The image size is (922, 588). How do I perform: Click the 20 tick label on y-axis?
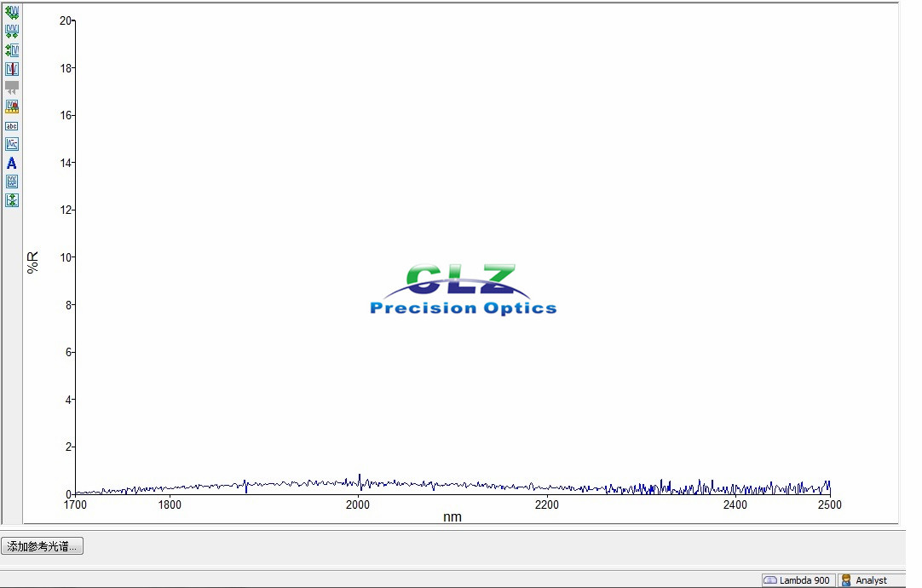click(66, 20)
